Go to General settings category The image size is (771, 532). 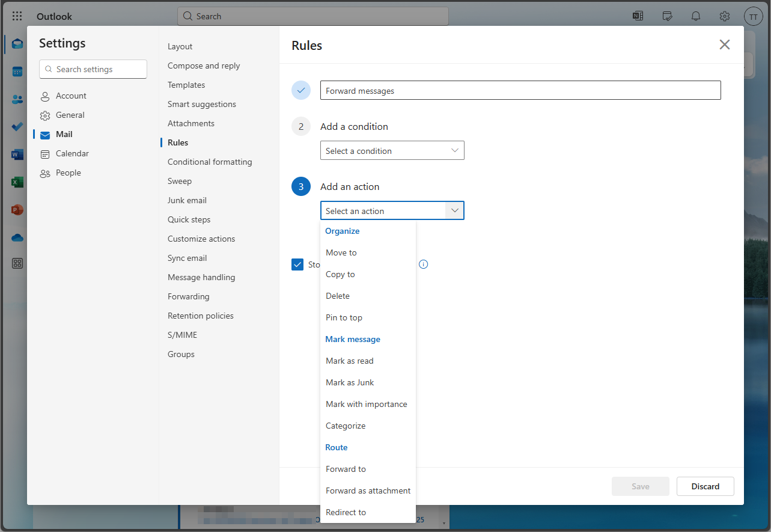coord(70,115)
